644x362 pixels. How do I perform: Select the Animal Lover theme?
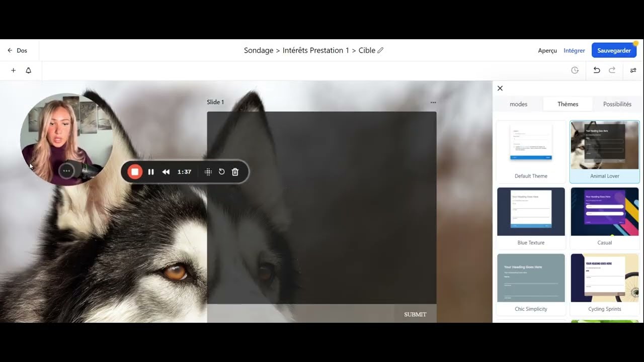click(605, 152)
